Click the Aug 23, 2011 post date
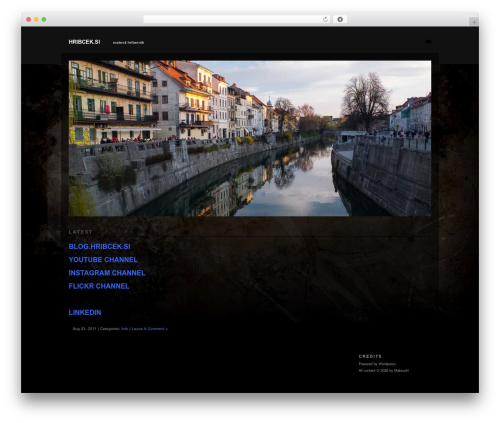Screen dimensions: 500x423 84,329
